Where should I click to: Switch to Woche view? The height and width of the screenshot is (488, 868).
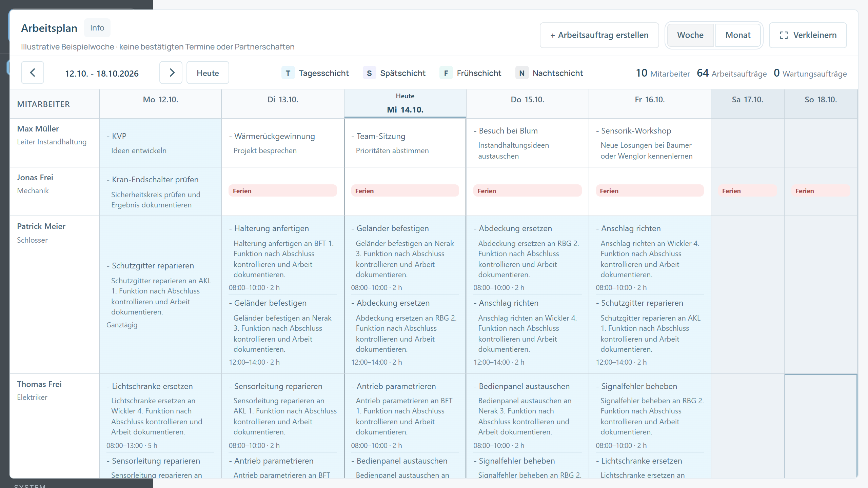pyautogui.click(x=690, y=35)
